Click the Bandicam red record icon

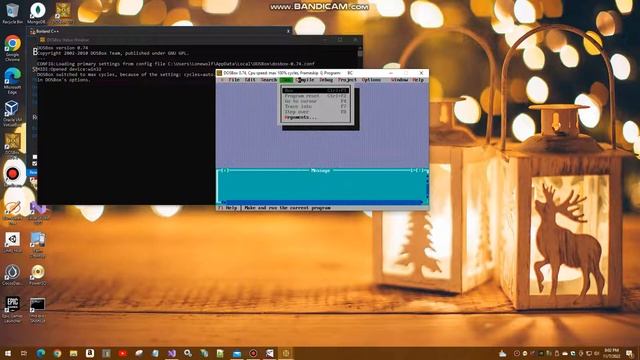[x=13, y=173]
